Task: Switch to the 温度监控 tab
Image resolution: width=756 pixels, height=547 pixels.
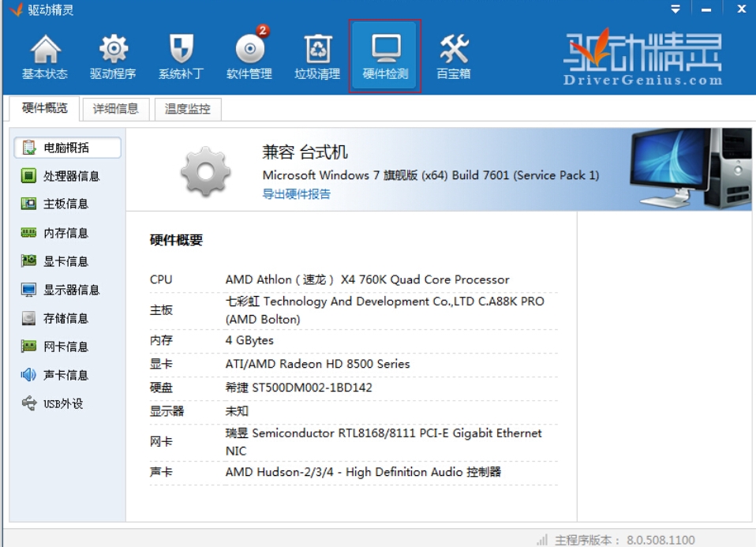Action: (188, 109)
